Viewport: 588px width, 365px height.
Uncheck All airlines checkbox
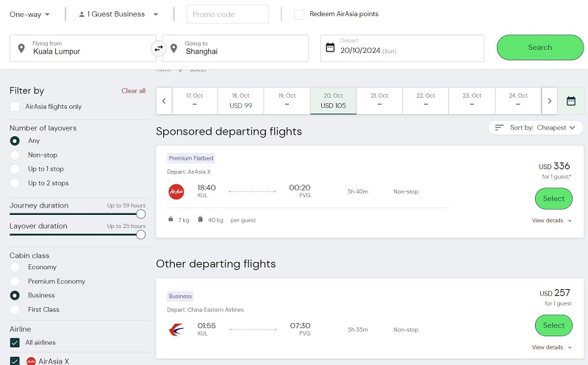pos(15,342)
